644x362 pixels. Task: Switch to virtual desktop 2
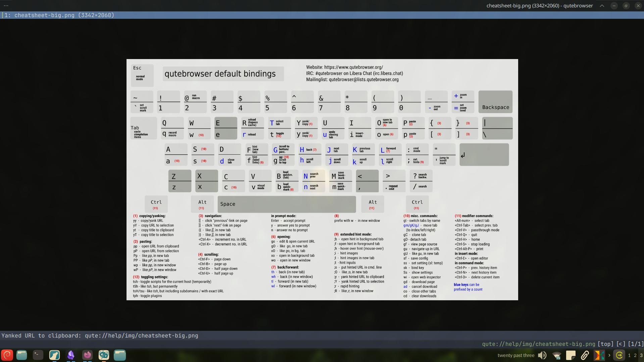(x=635, y=355)
